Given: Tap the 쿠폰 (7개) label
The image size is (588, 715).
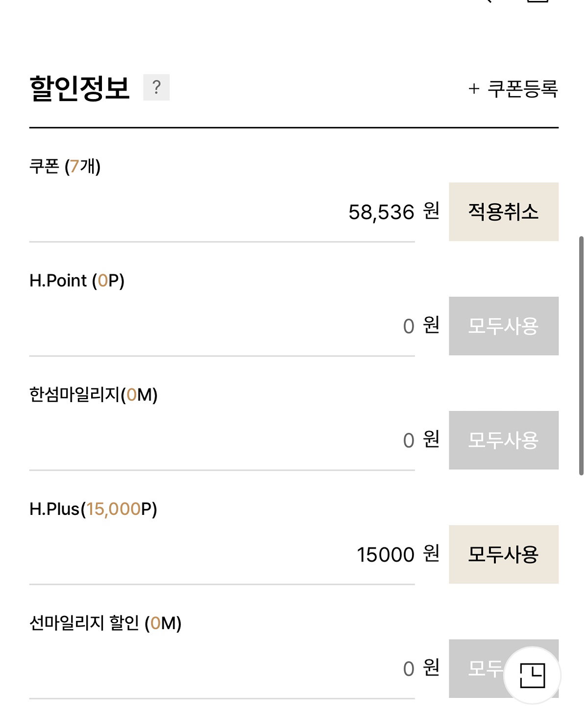Looking at the screenshot, I should pos(65,166).
